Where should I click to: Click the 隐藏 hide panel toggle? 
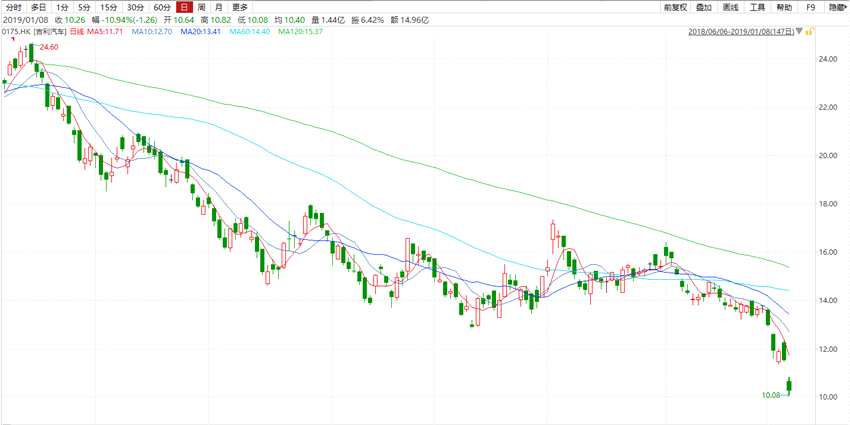836,8
